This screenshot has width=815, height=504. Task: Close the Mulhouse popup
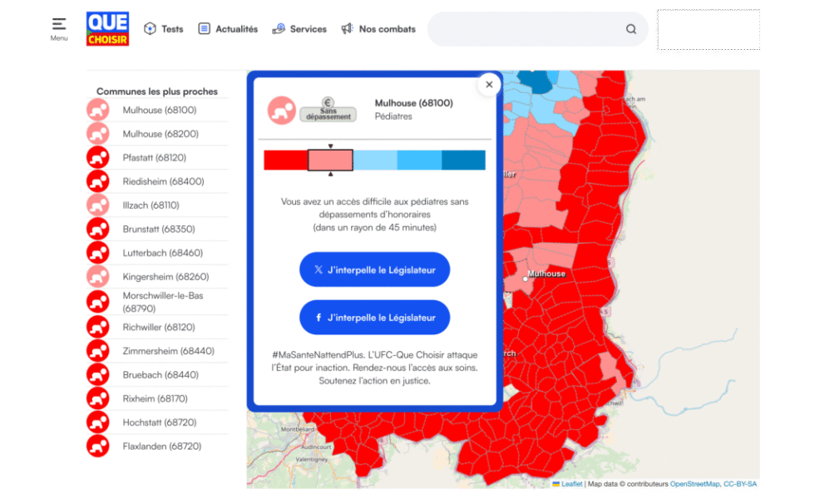[x=489, y=85]
